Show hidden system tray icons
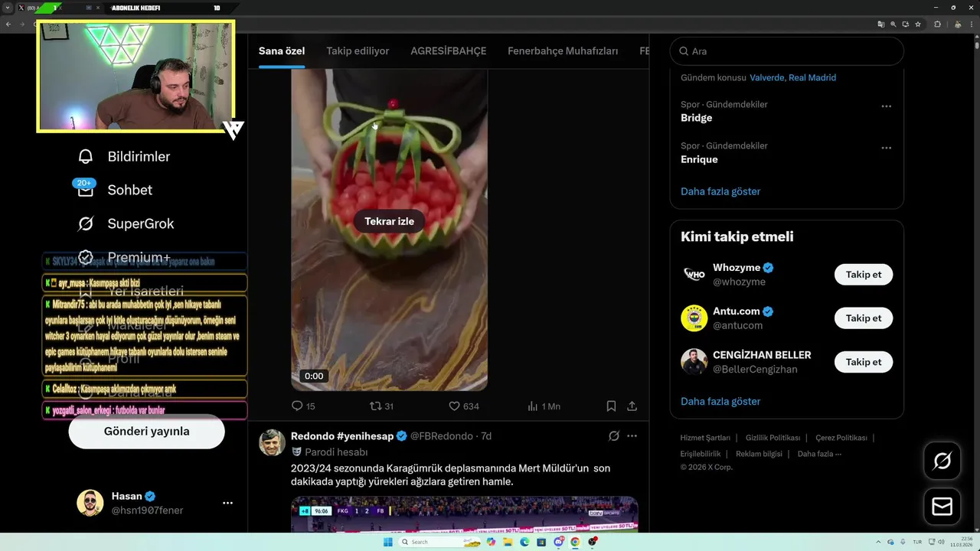 (x=878, y=542)
